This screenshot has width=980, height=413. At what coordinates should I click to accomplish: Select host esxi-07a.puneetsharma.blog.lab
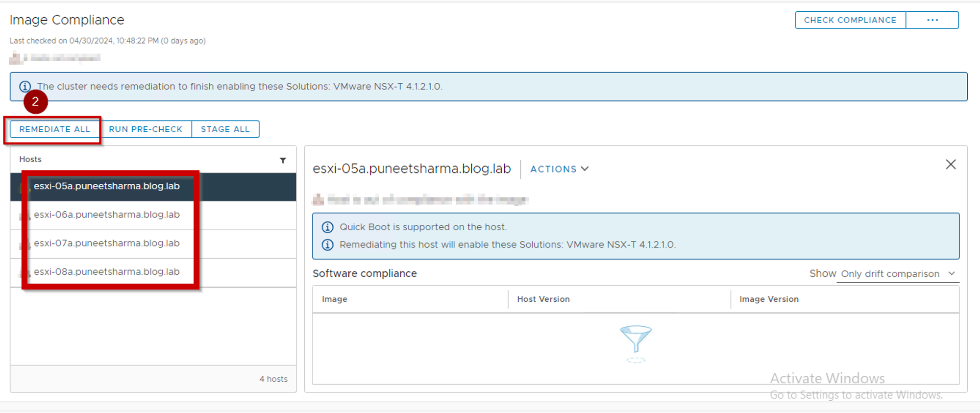106,243
